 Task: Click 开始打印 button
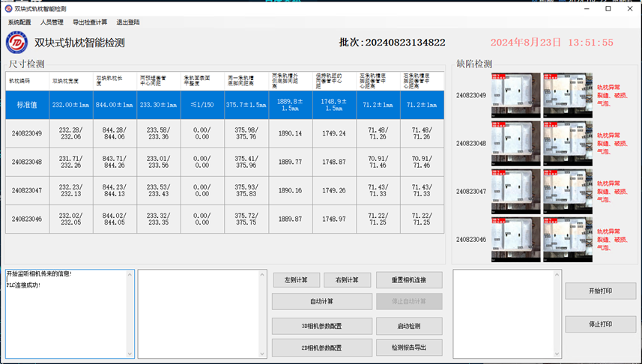pyautogui.click(x=600, y=291)
